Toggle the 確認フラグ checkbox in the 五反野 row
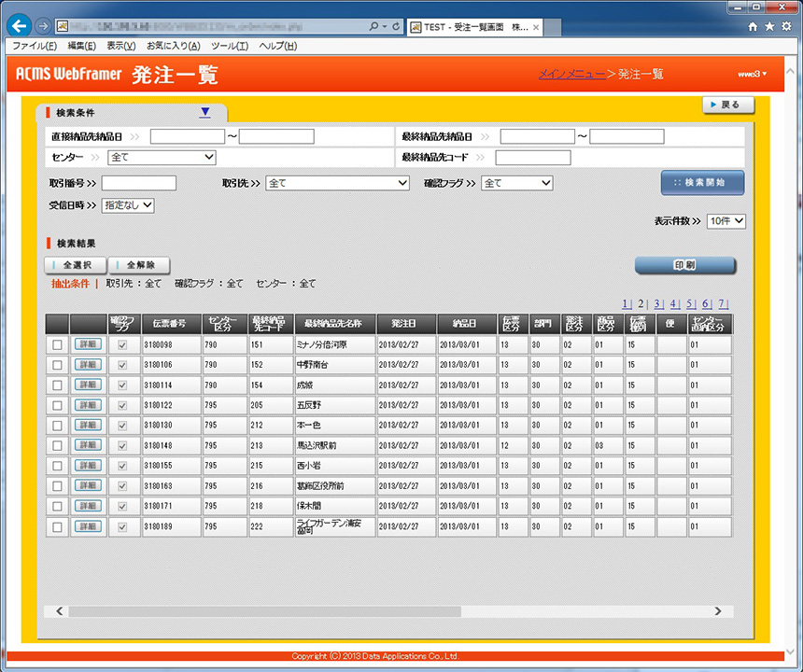The width and height of the screenshot is (803, 672). 122,404
